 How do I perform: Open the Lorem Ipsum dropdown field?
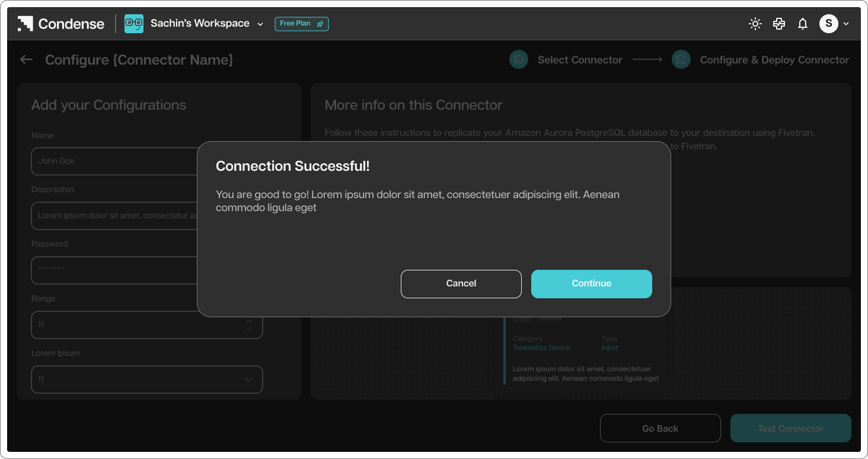tap(147, 379)
